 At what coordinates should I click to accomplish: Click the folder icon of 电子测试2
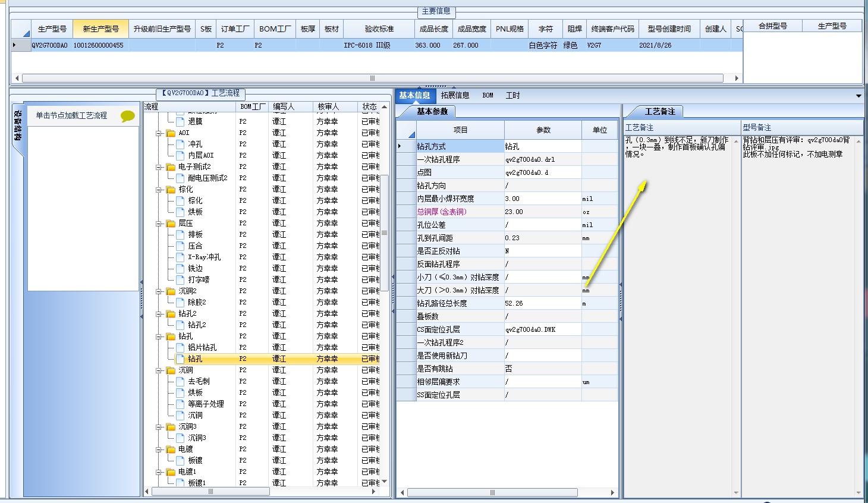171,166
